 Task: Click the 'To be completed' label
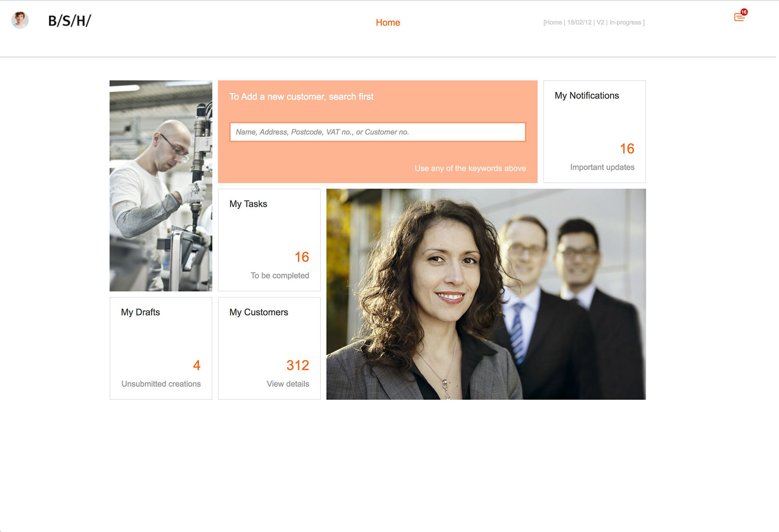[x=280, y=275]
